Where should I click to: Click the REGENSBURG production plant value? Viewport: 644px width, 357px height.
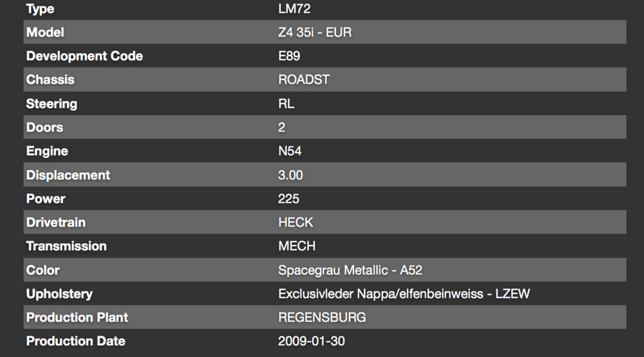pos(322,317)
